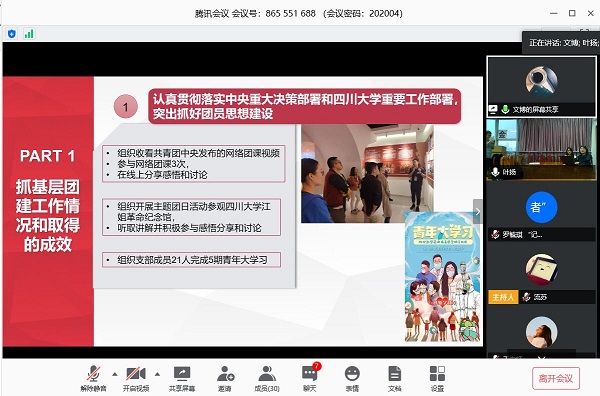
Task: Open video options arrow beside 开启视频
Action: pos(157,374)
